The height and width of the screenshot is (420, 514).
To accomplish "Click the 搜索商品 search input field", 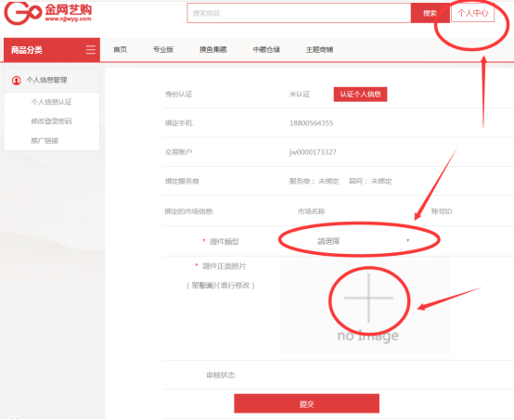I will click(x=299, y=13).
